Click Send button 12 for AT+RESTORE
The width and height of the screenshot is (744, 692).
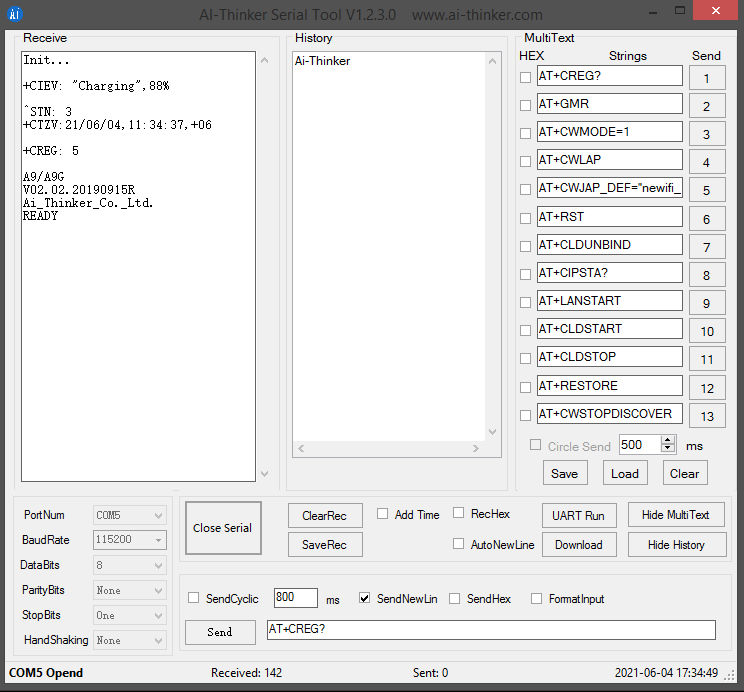(707, 388)
